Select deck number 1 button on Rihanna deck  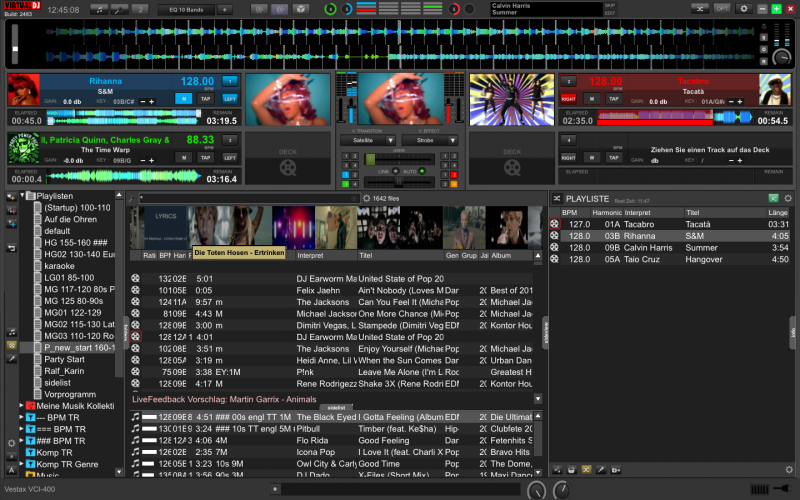pyautogui.click(x=230, y=81)
